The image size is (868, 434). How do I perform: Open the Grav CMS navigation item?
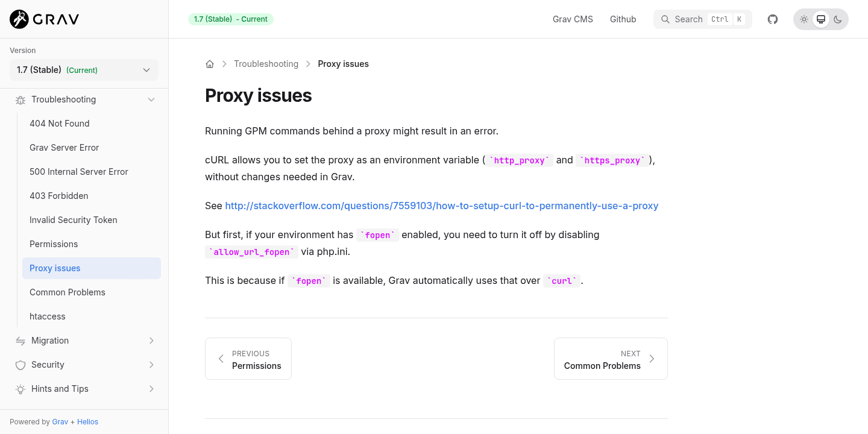click(x=572, y=19)
